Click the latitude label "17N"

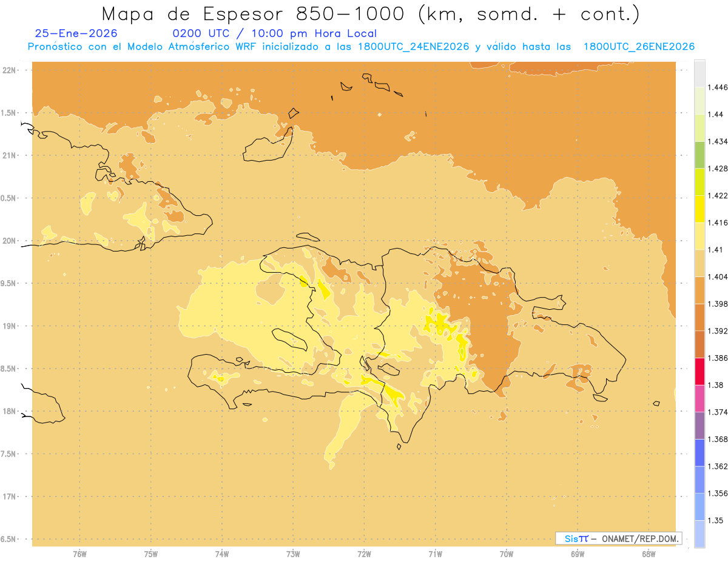click(10, 497)
